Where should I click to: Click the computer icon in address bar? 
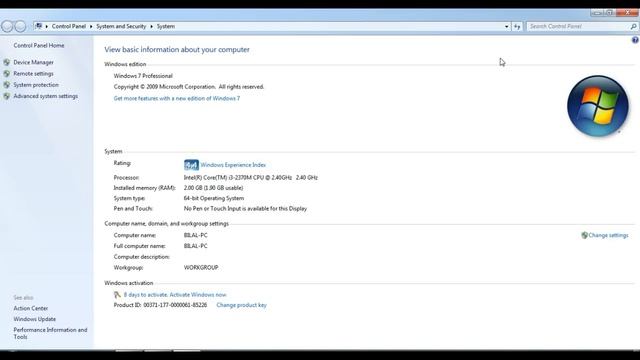point(38,26)
